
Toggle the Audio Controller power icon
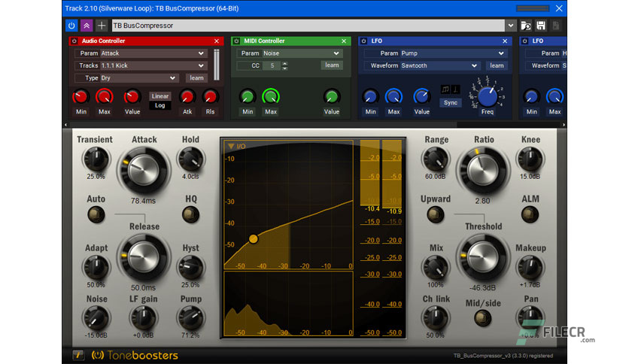point(74,41)
